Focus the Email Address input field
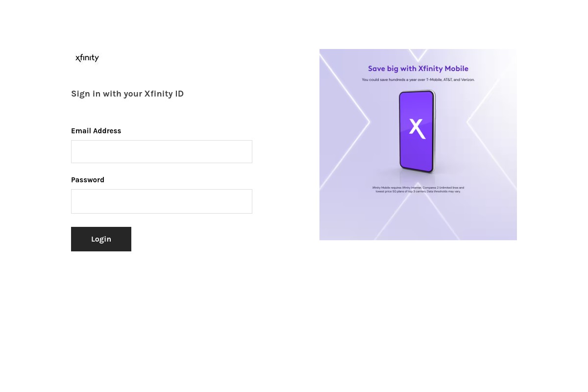Image resolution: width=588 pixels, height=392 pixels. pyautogui.click(x=162, y=152)
